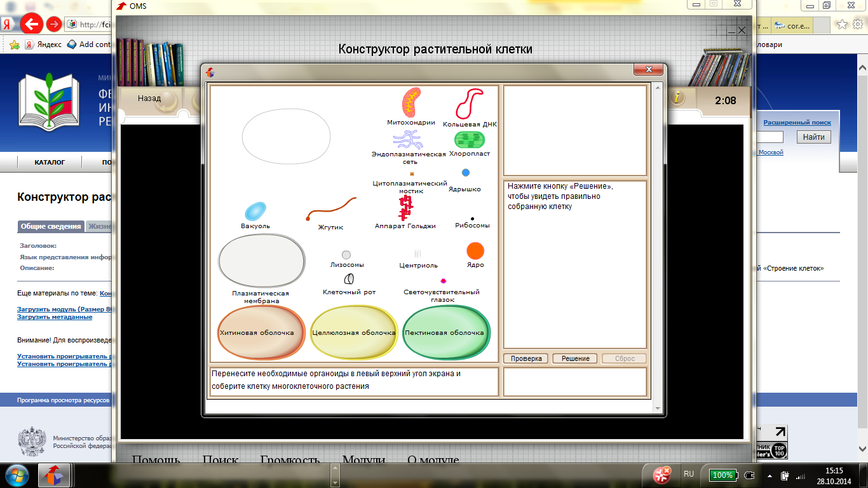Click the browser forward arrow
The width and height of the screenshot is (868, 488).
point(54,24)
